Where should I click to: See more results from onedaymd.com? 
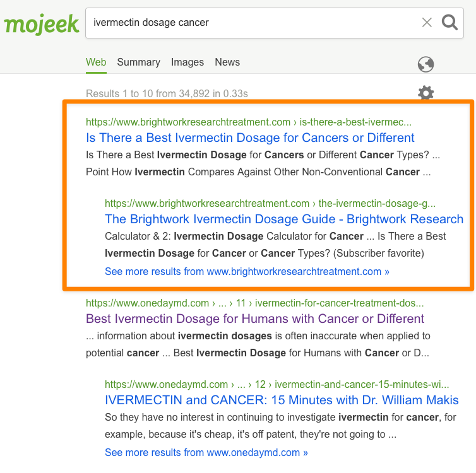(206, 452)
